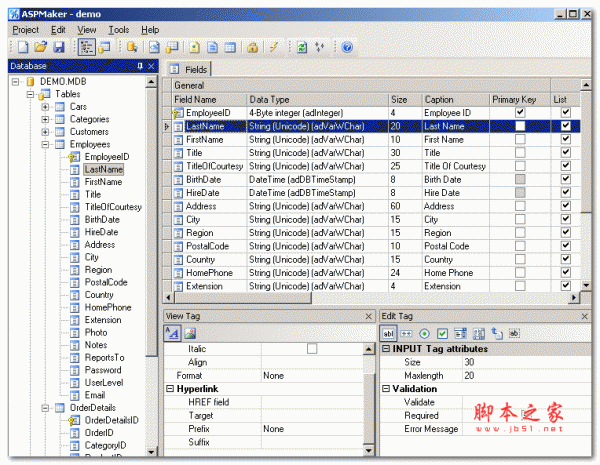The width and height of the screenshot is (600, 465).
Task: Click the padlock security icon
Action: pyautogui.click(x=253, y=47)
